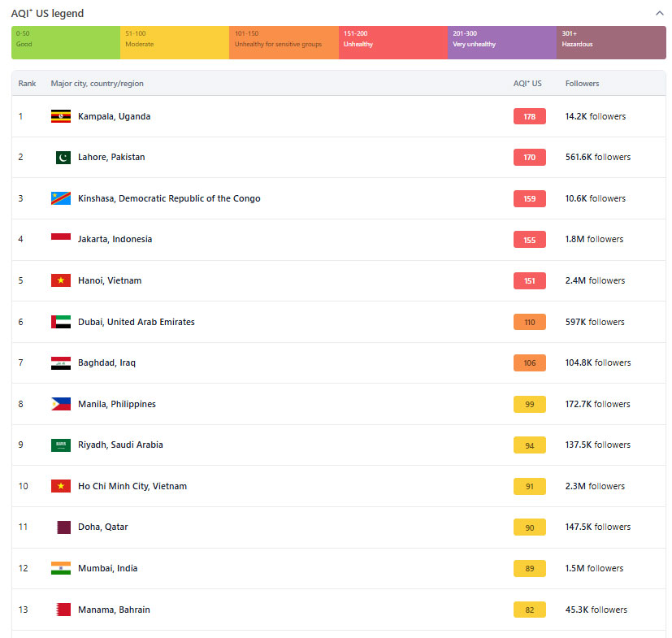Click the Philippines flag next to Manila

[60, 404]
